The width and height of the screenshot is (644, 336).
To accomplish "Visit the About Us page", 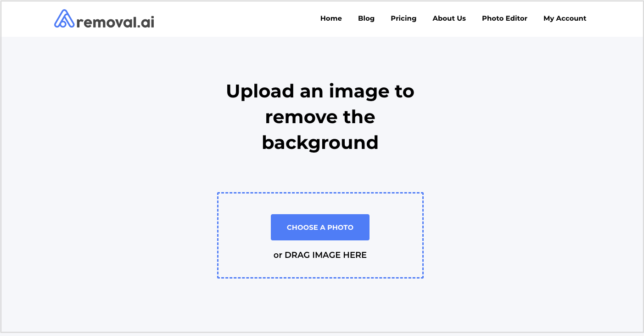I will [x=449, y=18].
